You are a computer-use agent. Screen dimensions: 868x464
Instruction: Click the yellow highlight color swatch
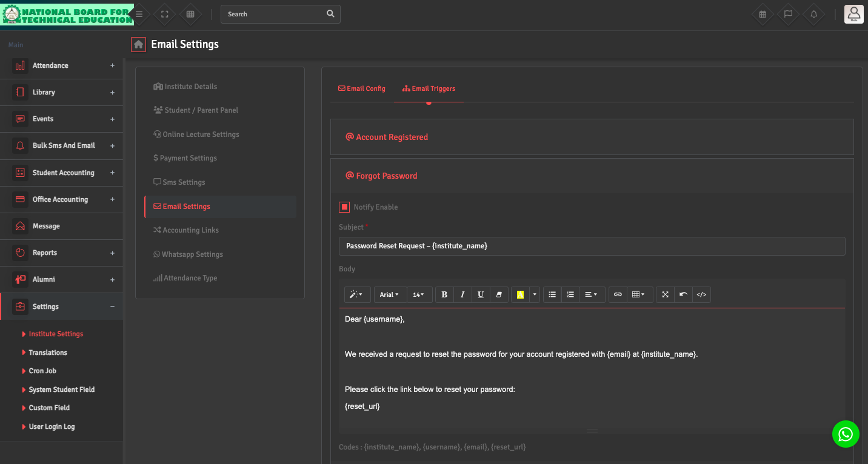pyautogui.click(x=520, y=294)
